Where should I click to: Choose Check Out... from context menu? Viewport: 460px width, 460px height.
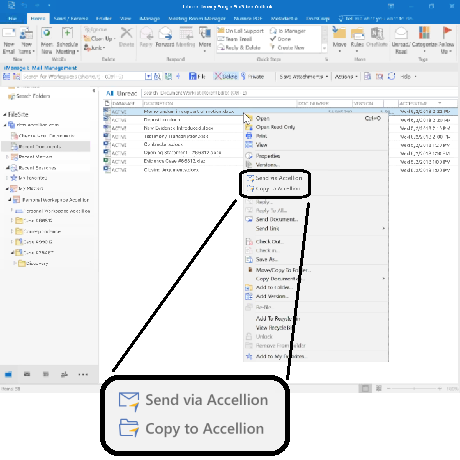270,241
